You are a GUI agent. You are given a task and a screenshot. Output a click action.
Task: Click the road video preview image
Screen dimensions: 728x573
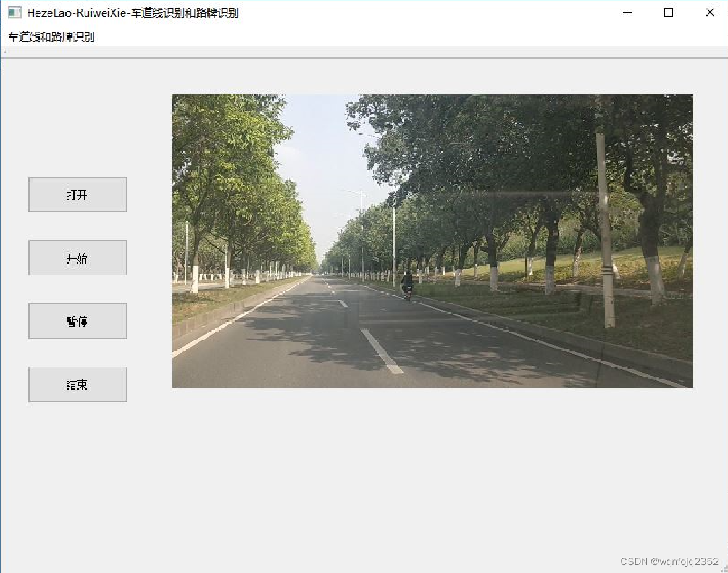tap(432, 241)
